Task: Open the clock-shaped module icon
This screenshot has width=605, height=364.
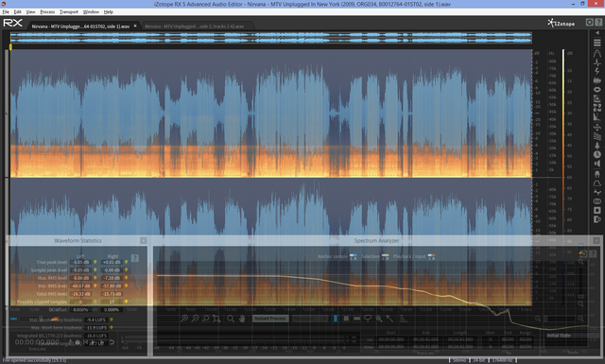Action: 596,154
